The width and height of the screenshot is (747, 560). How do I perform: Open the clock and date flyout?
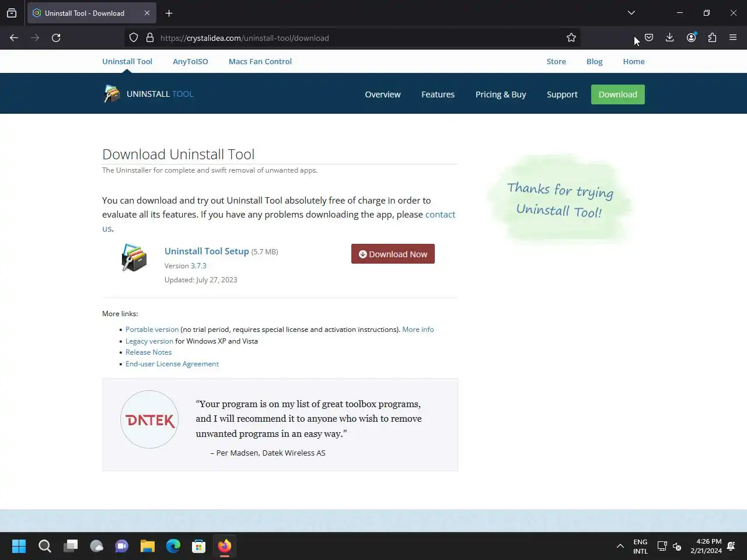click(706, 547)
